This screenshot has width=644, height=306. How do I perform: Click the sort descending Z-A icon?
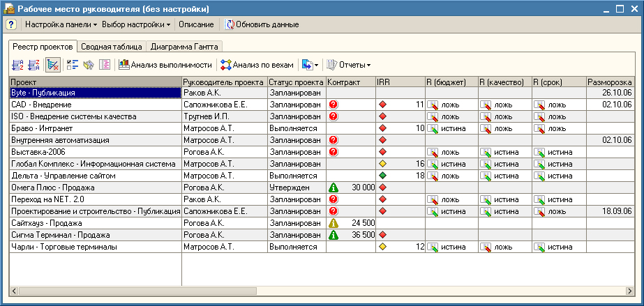pyautogui.click(x=33, y=65)
